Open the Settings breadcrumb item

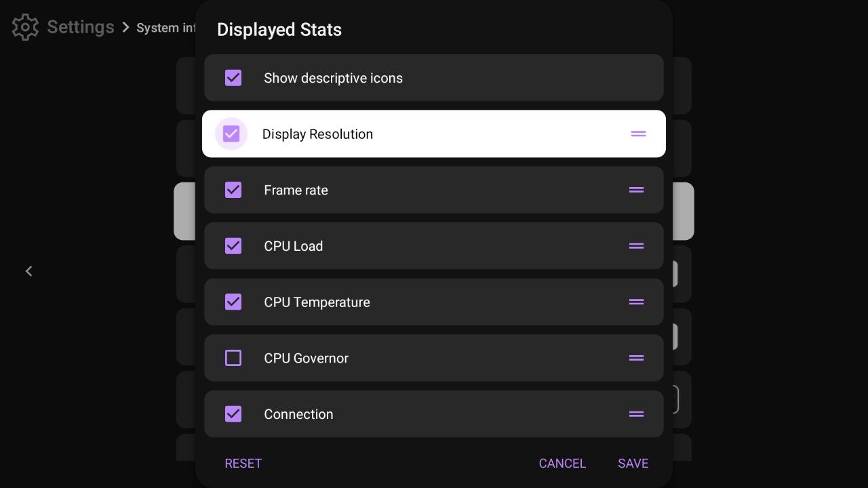point(80,27)
